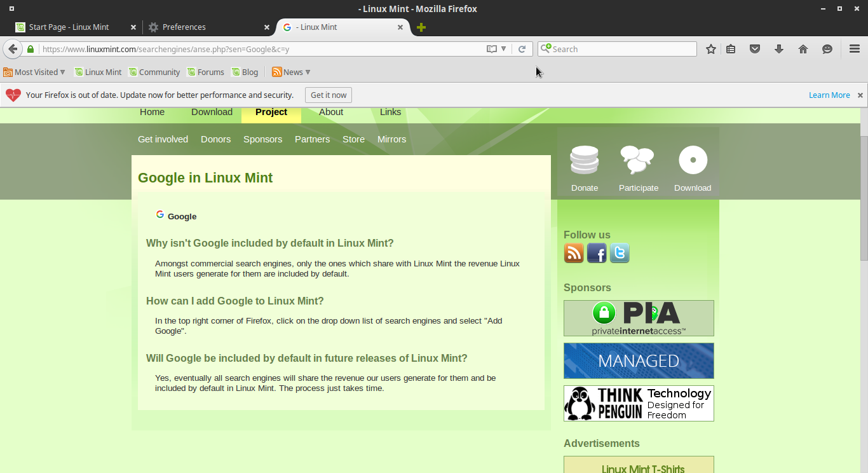Open the Get involved submenu link
The height and width of the screenshot is (473, 868).
tap(163, 139)
